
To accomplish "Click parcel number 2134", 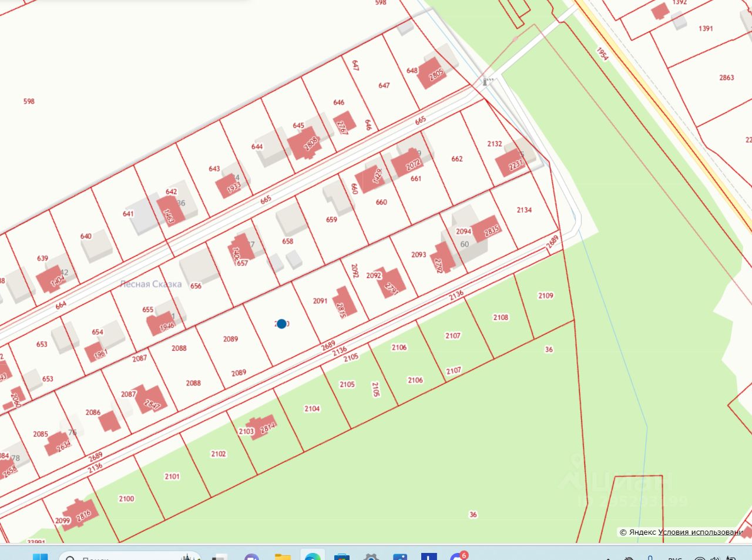I will pyautogui.click(x=524, y=210).
